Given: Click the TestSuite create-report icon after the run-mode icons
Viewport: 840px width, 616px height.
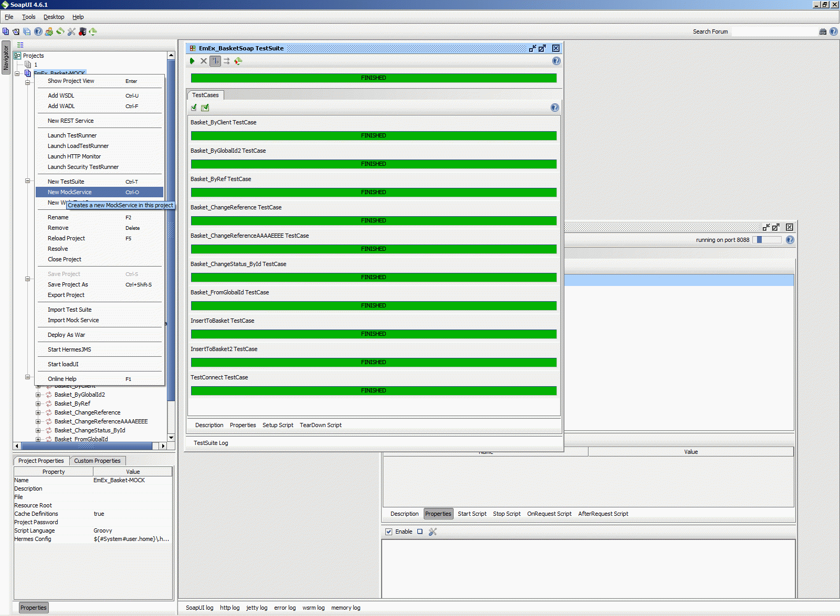Looking at the screenshot, I should (238, 61).
